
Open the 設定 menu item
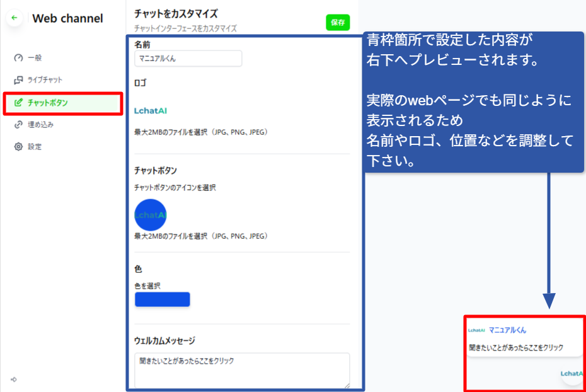pyautogui.click(x=35, y=147)
